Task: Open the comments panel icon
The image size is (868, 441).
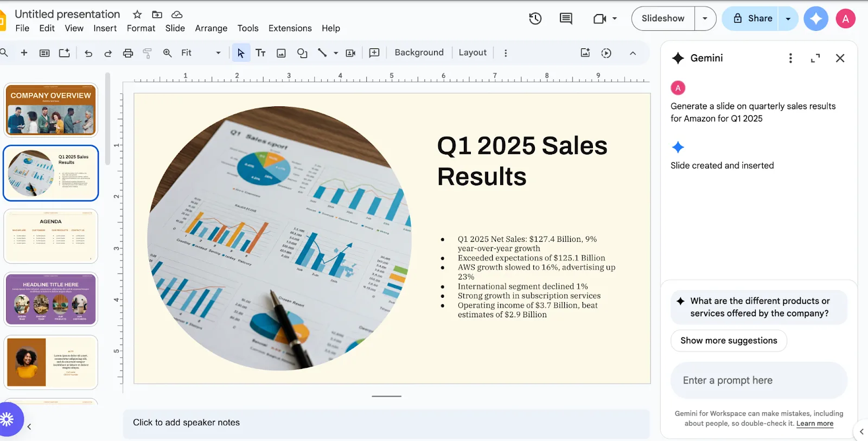Action: pyautogui.click(x=566, y=18)
